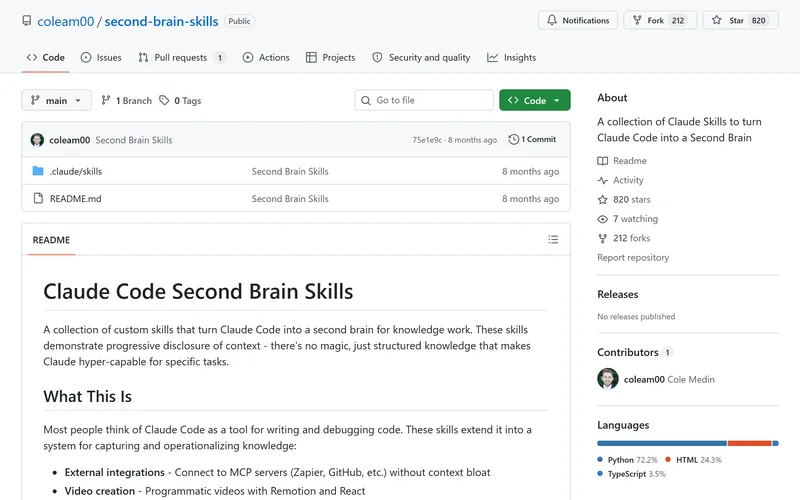Click the .claude/skills folder icon
The image size is (800, 500).
[x=38, y=171]
